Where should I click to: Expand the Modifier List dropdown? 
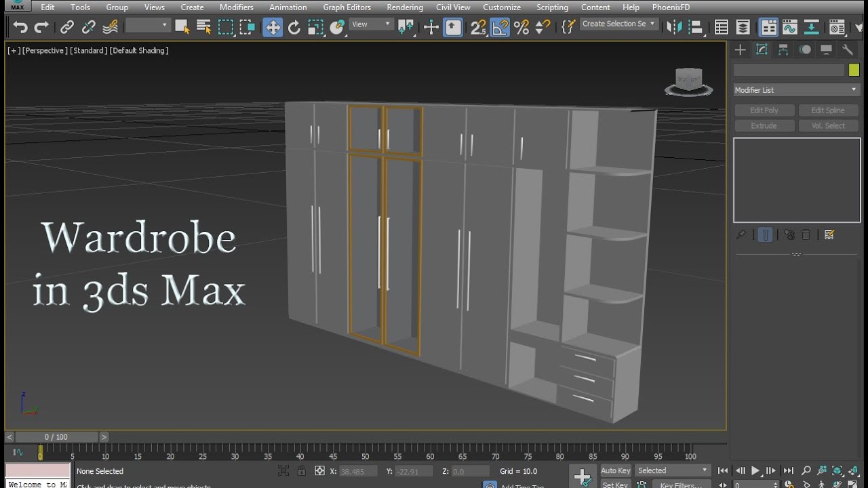point(796,89)
